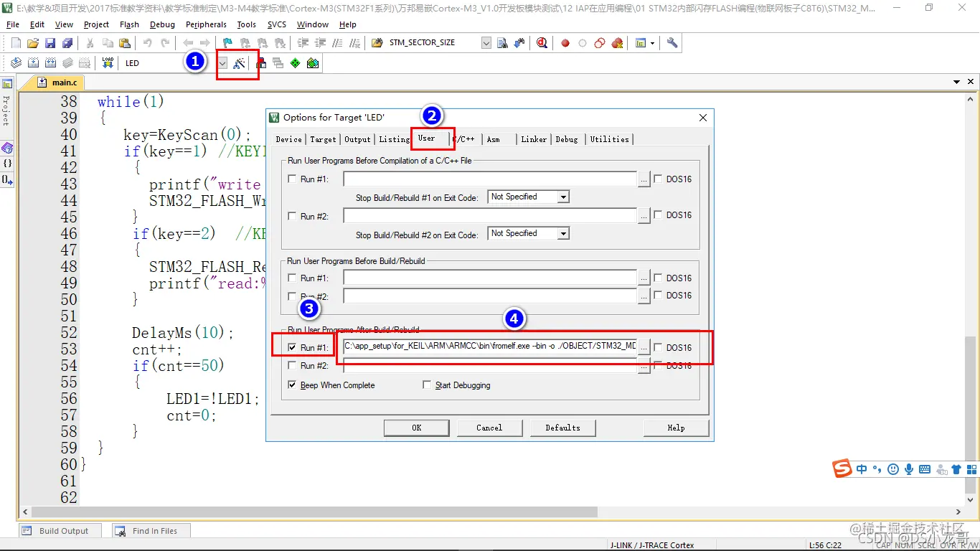This screenshot has width=980, height=551.
Task: Switch to the C/C++ tab
Action: coord(464,139)
